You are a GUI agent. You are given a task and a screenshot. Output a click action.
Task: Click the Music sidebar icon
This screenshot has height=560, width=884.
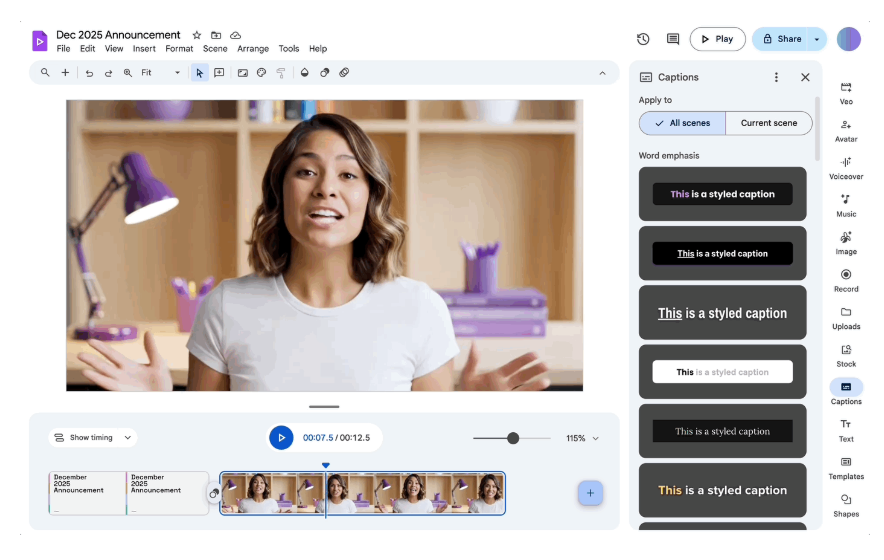point(846,205)
